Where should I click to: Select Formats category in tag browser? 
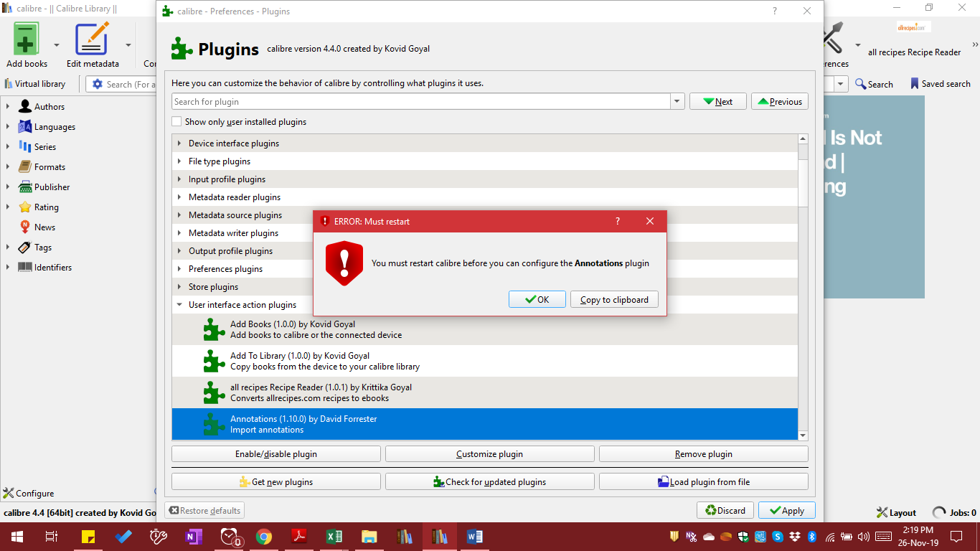coord(50,167)
